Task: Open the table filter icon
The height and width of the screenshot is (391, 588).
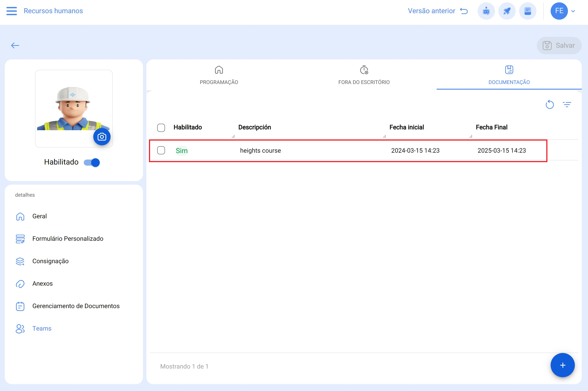Action: [567, 104]
